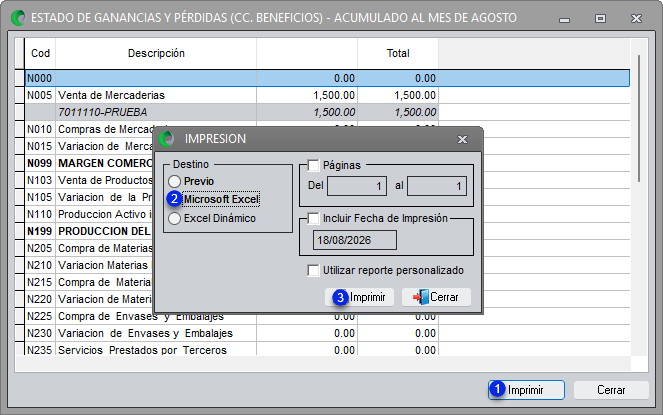This screenshot has height=415, width=663.
Task: Click Total 1,500.00 in Venta de Mercaderias row
Action: [x=398, y=95]
